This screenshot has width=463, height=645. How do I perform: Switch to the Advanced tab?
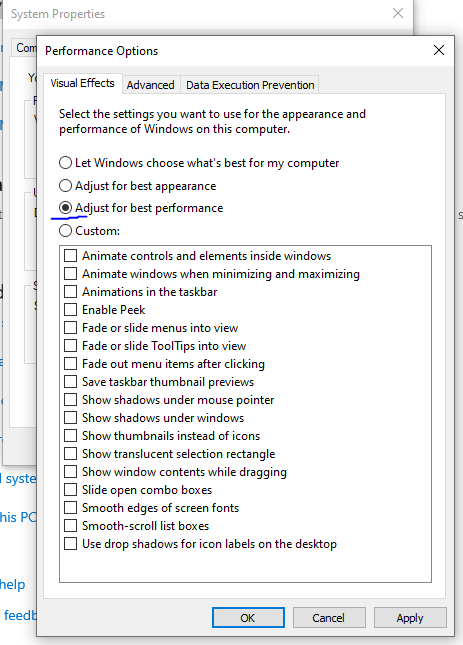point(150,85)
